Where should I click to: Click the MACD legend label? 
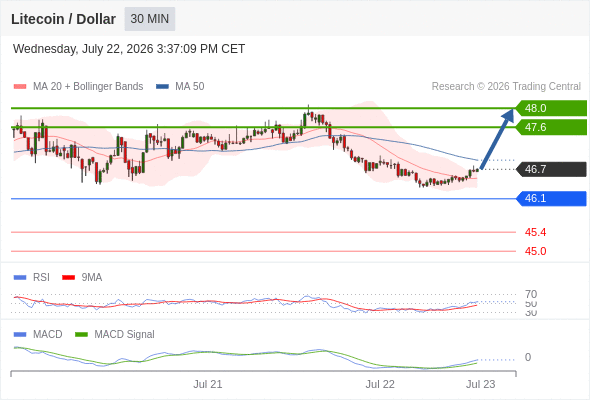click(48, 335)
